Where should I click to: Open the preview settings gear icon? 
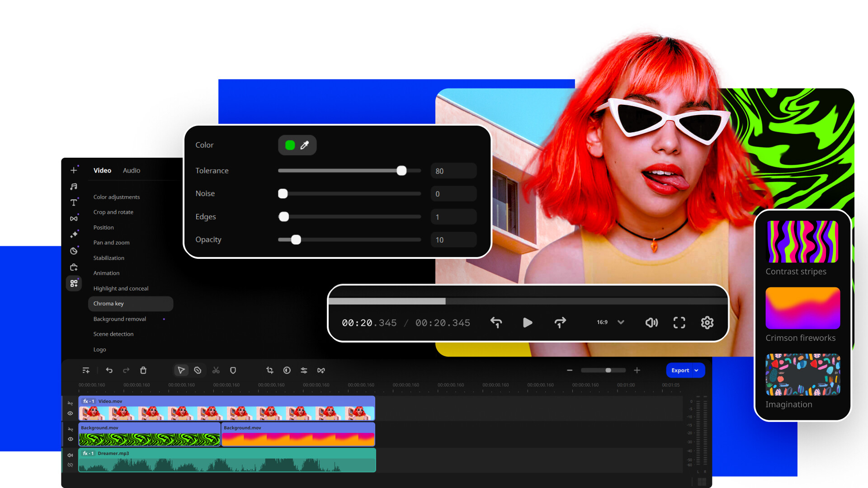click(707, 323)
